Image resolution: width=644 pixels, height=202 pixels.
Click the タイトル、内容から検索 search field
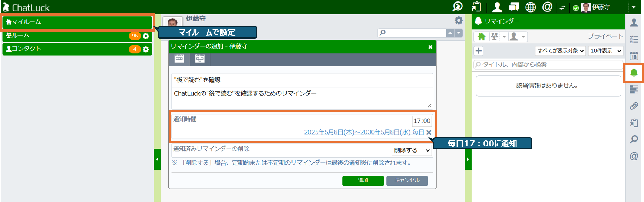point(548,64)
